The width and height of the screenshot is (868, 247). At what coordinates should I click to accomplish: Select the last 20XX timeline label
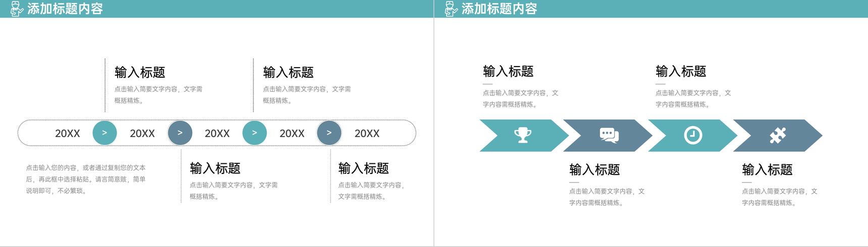coord(367,134)
